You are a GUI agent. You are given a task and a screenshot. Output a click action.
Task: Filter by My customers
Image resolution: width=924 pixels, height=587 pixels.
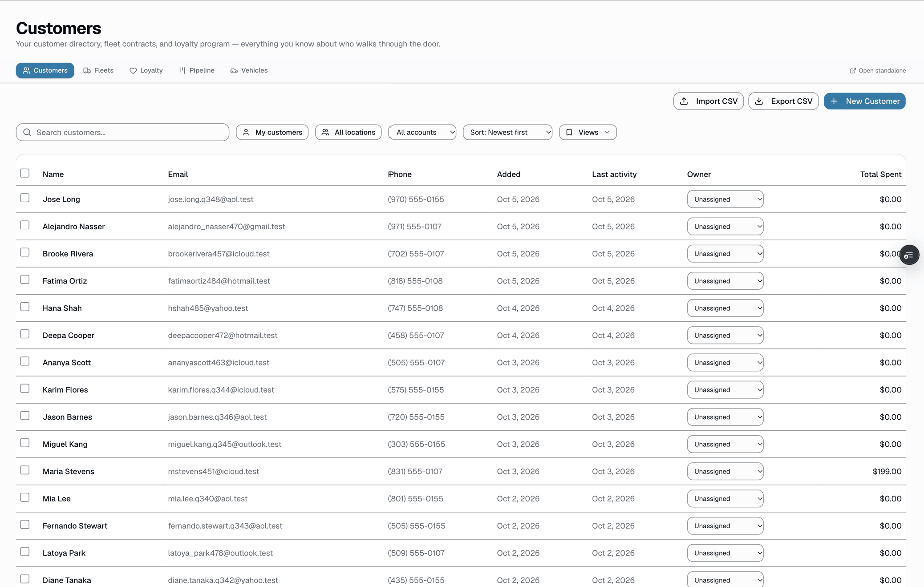tap(272, 132)
